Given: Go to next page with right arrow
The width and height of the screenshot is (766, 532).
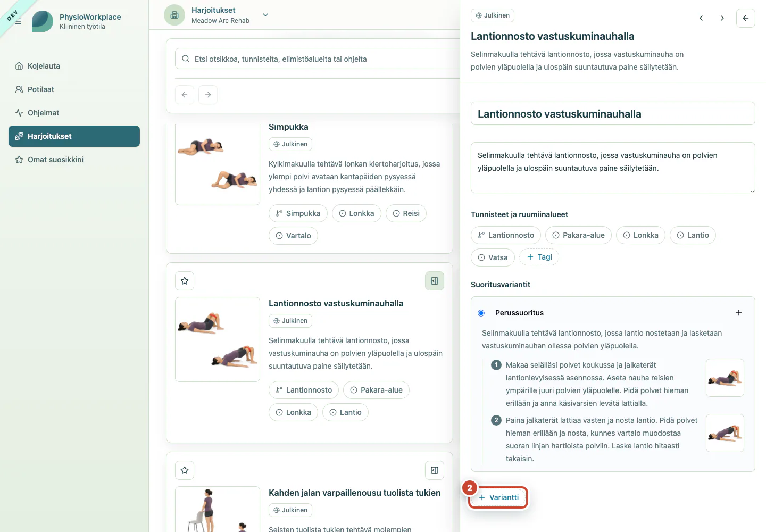Looking at the screenshot, I should point(208,95).
